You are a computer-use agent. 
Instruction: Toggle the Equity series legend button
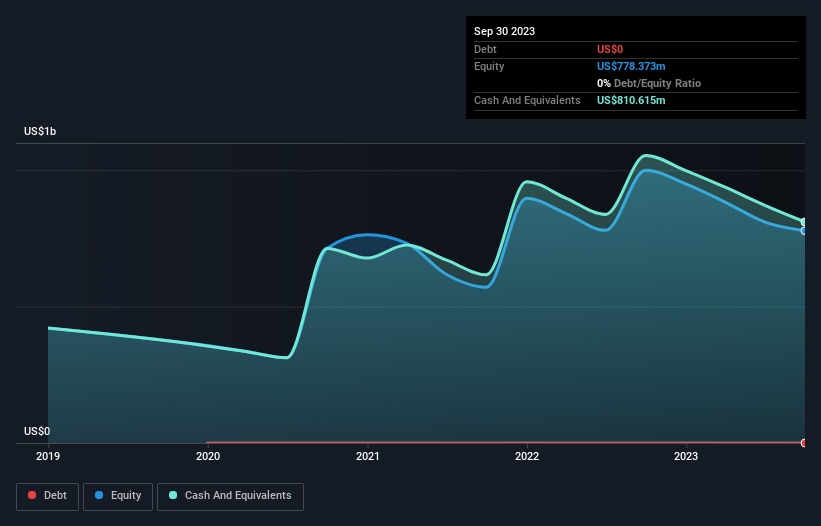[x=118, y=496]
